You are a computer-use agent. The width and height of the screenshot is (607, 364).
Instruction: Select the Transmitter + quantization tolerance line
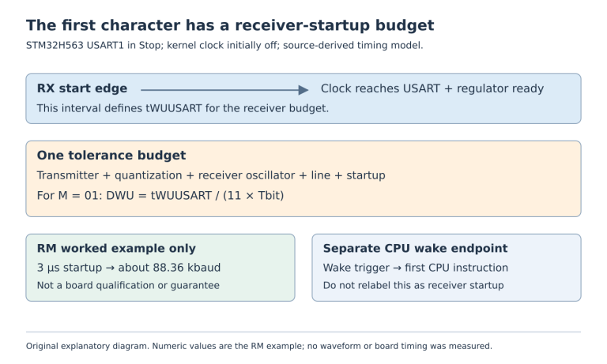click(x=211, y=175)
